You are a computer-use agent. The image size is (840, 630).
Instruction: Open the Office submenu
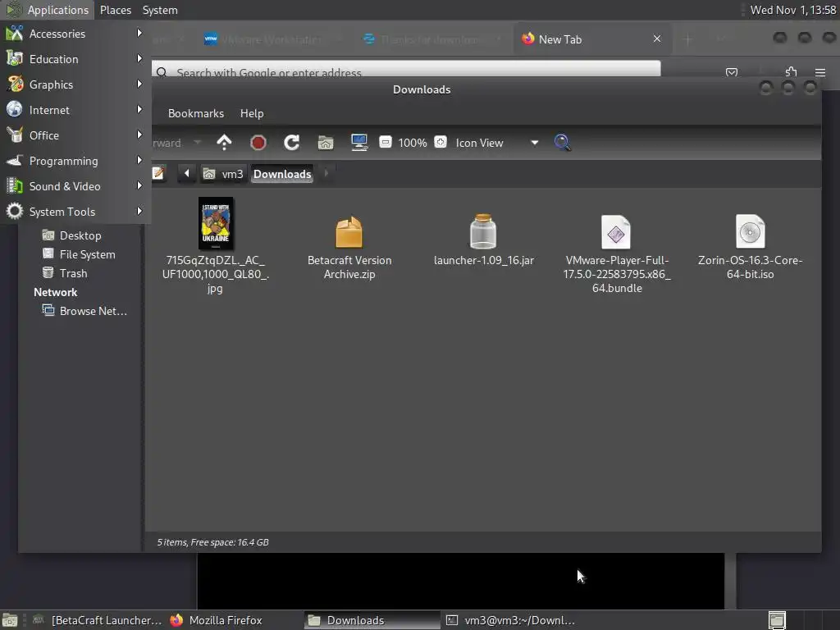pos(75,135)
